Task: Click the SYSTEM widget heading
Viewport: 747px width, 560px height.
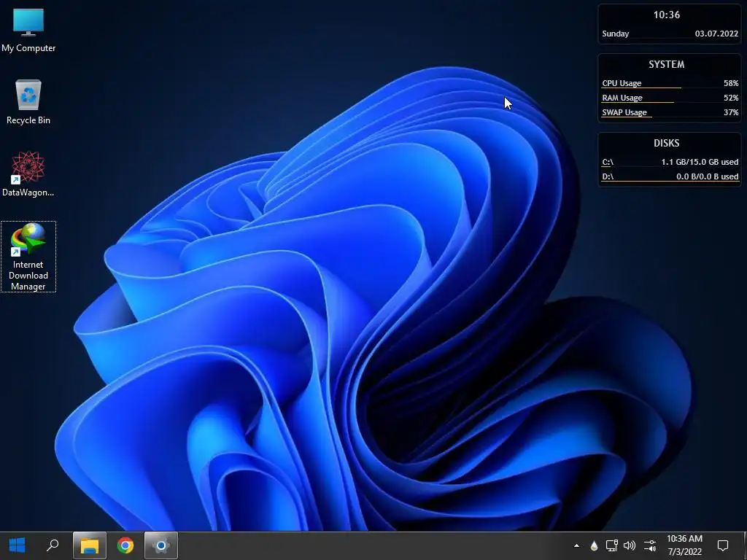Action: (x=667, y=64)
